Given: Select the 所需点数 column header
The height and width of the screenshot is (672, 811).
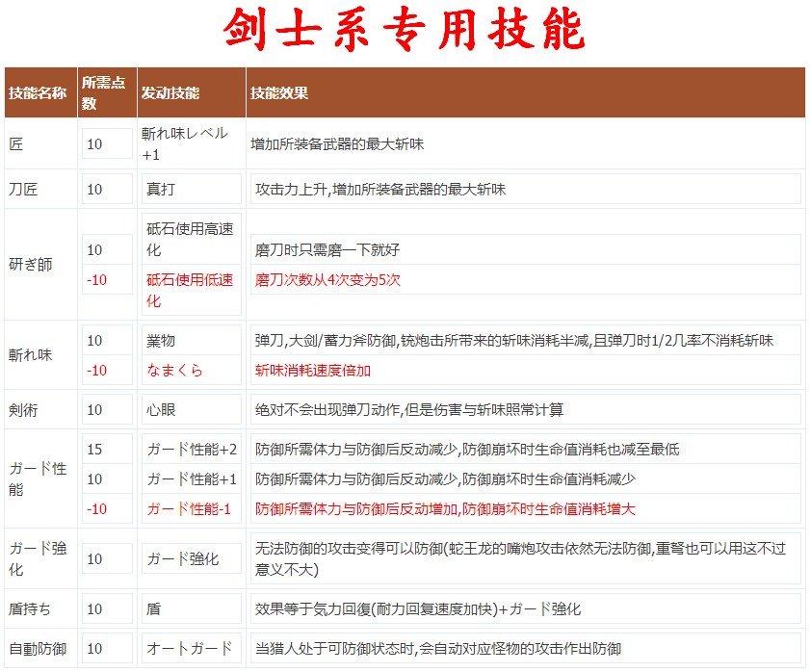Looking at the screenshot, I should 107,92.
